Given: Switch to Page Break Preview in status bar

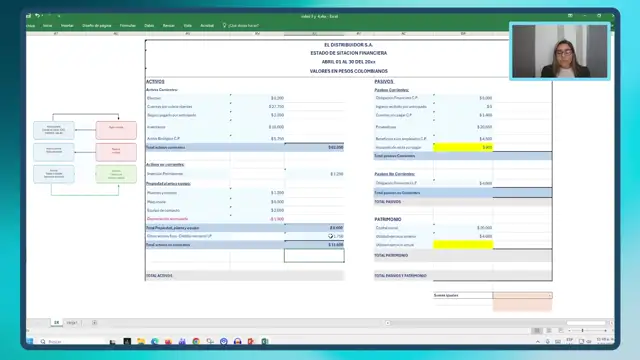Looking at the screenshot, I should tap(561, 330).
